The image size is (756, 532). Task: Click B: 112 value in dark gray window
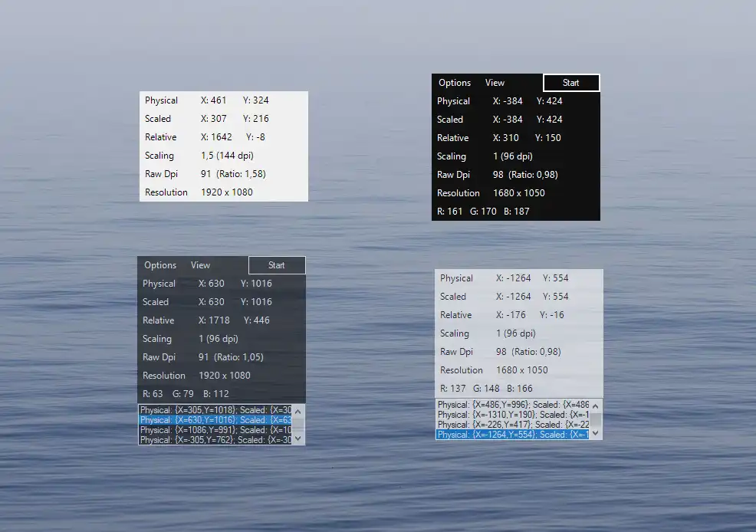pyautogui.click(x=216, y=394)
